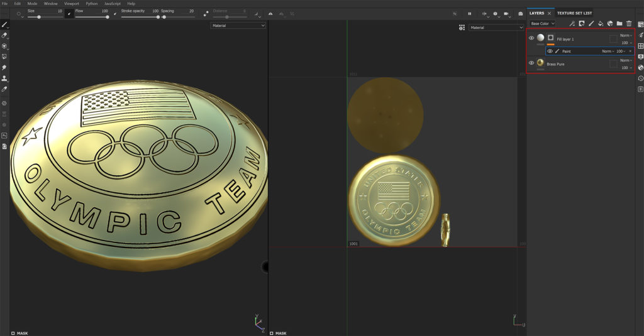Select the Brass Pure layer thumbnail
Screen dimensions: 644x336
pos(540,62)
